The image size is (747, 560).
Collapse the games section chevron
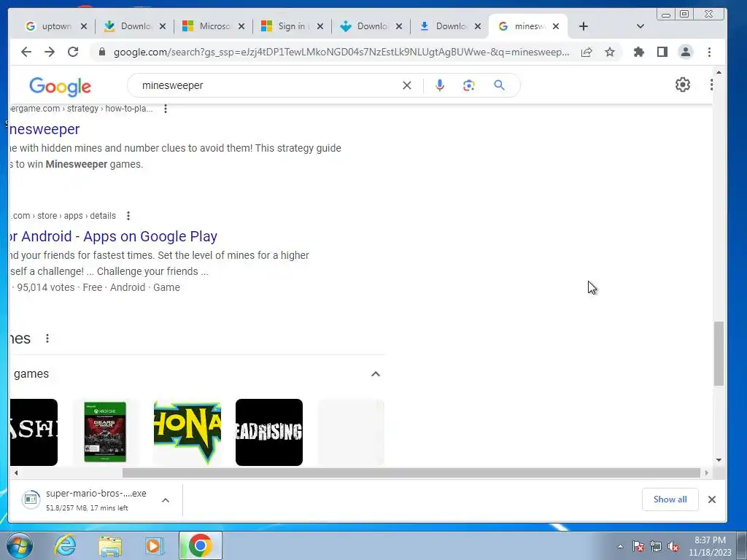(376, 374)
